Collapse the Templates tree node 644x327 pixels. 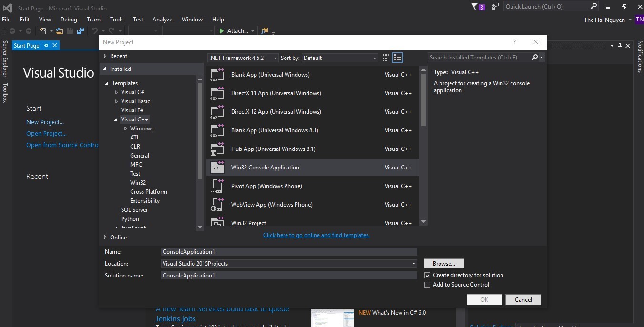(107, 83)
